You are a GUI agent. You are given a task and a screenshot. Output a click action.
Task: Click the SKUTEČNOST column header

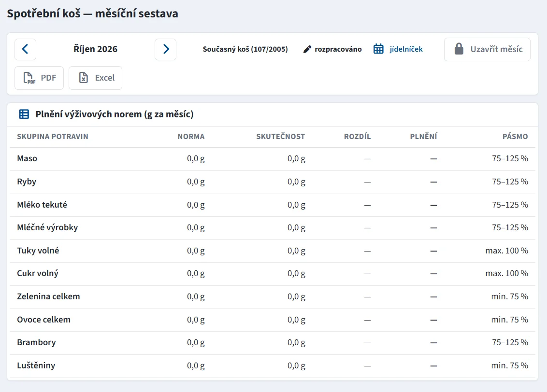[x=280, y=137]
